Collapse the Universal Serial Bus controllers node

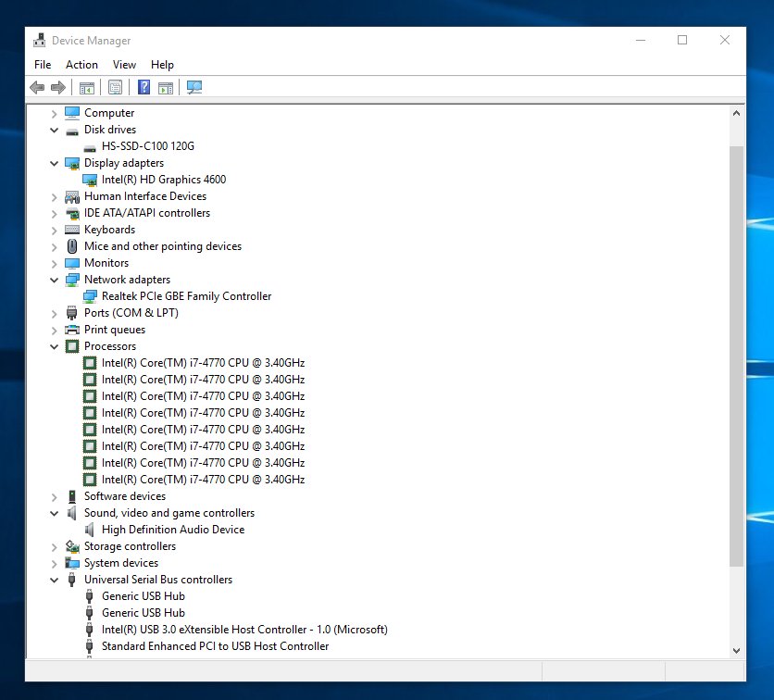coord(55,580)
